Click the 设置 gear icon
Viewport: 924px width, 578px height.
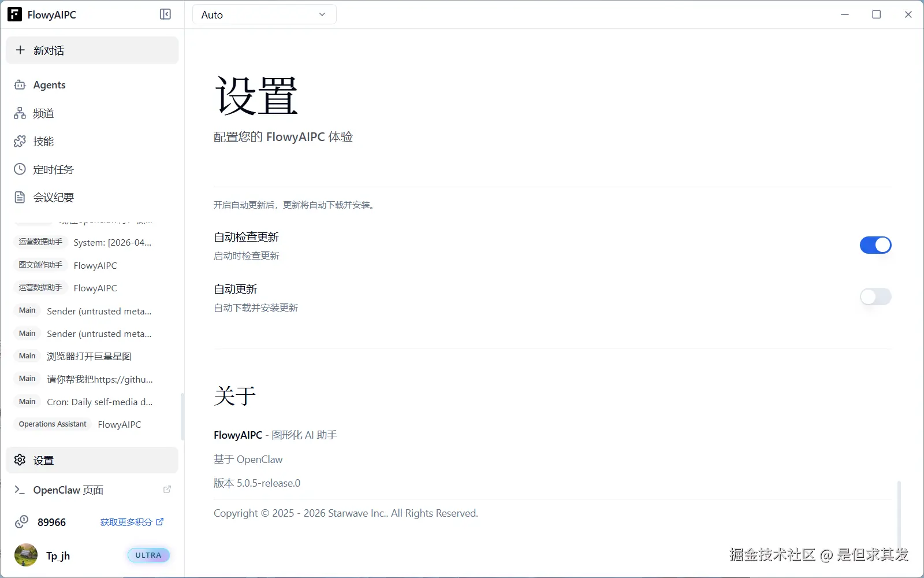[x=20, y=460]
